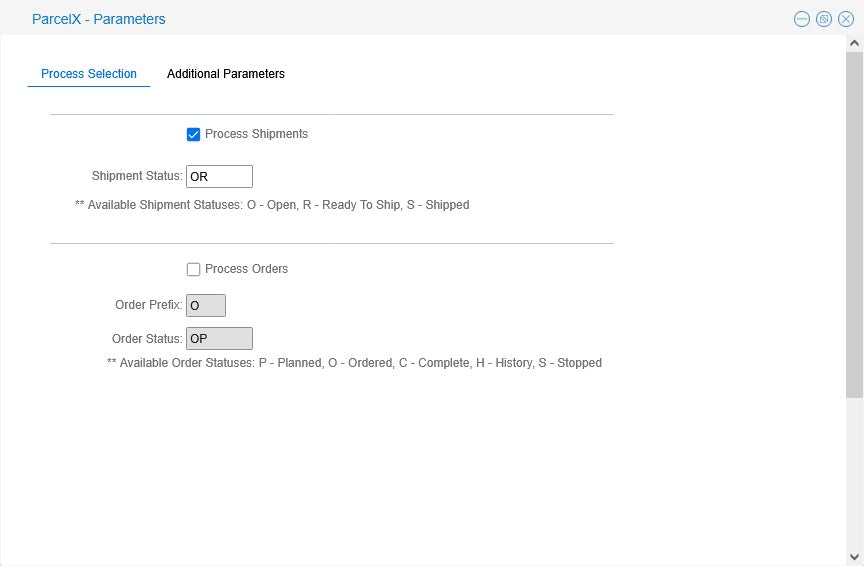Image resolution: width=864 pixels, height=566 pixels.
Task: Click the Shipment Status label
Action: (x=137, y=176)
